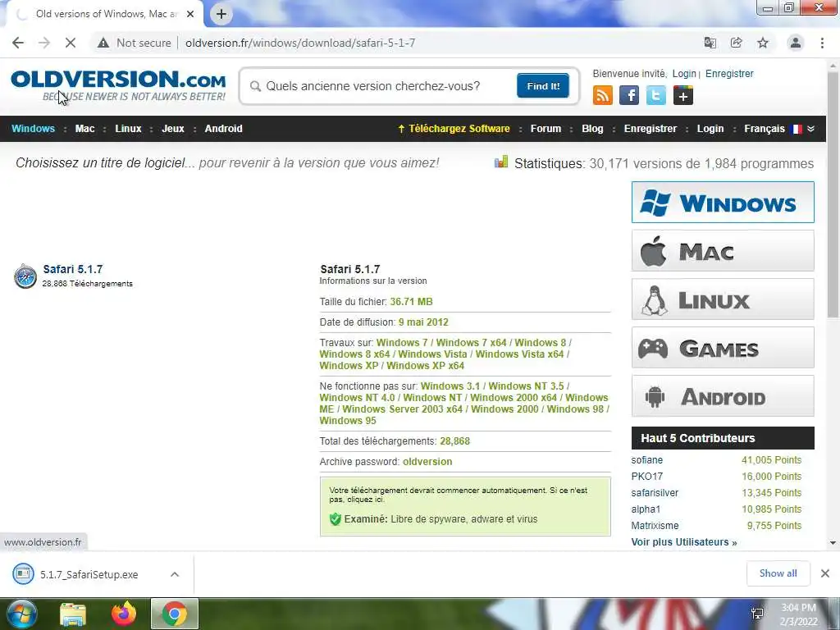840x630 pixels.
Task: Click the large Games platform button
Action: (x=723, y=348)
